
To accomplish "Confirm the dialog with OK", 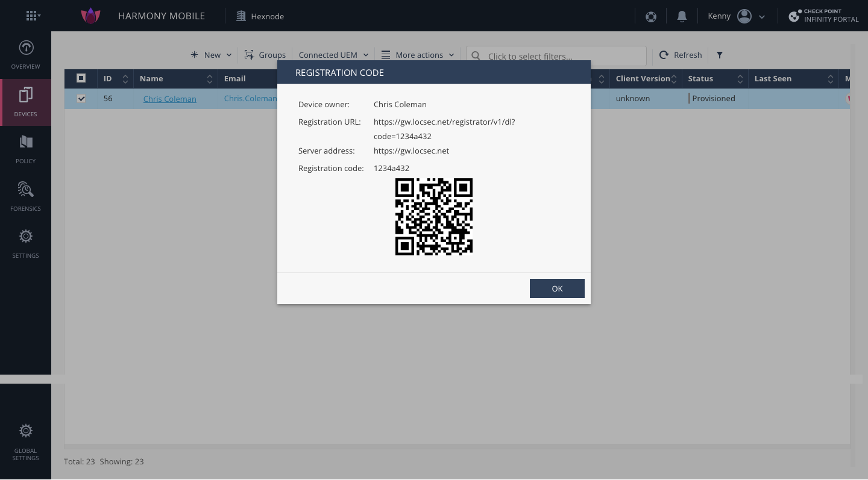I will [x=557, y=288].
